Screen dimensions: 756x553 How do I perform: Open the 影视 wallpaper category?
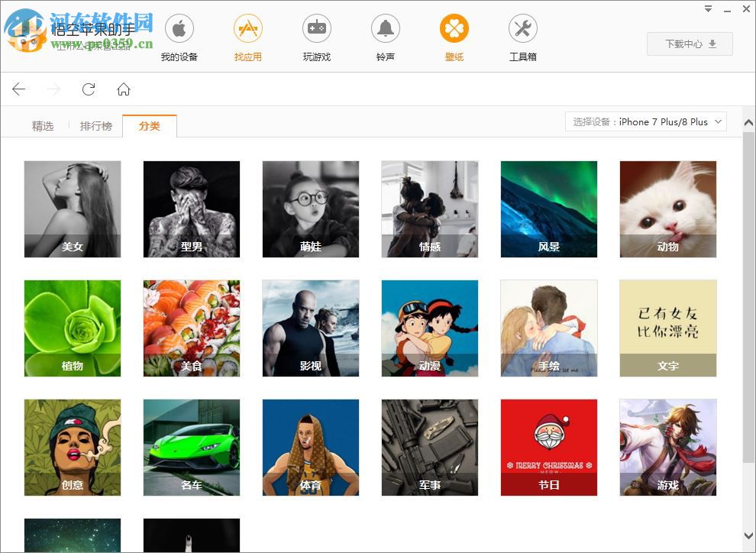[311, 328]
